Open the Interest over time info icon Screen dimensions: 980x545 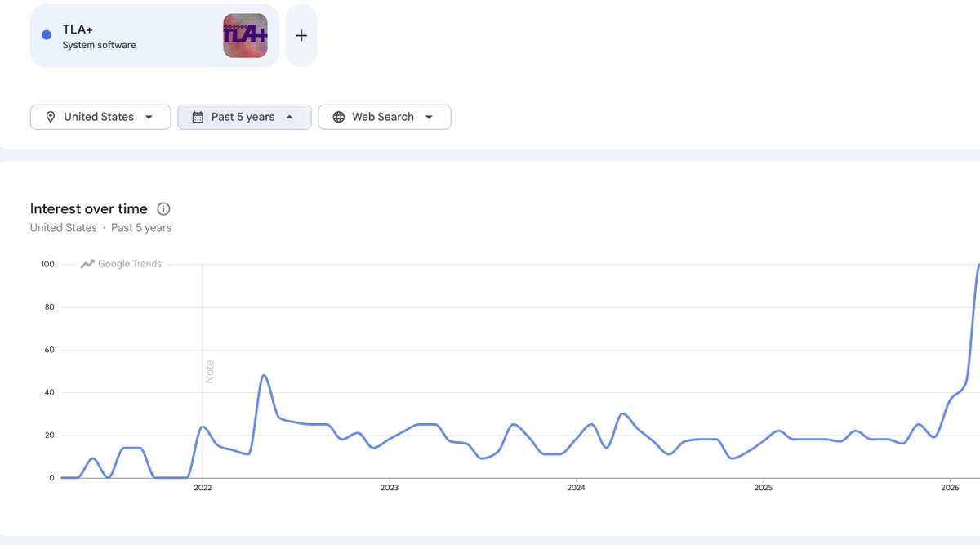tap(163, 209)
